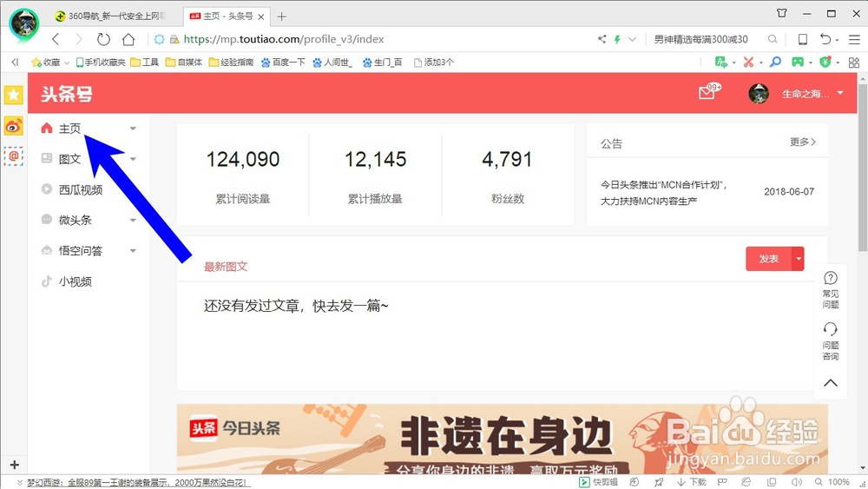Viewport: 868px width, 489px height.
Task: Open the 自媒体 bookmark folder
Action: tap(184, 63)
